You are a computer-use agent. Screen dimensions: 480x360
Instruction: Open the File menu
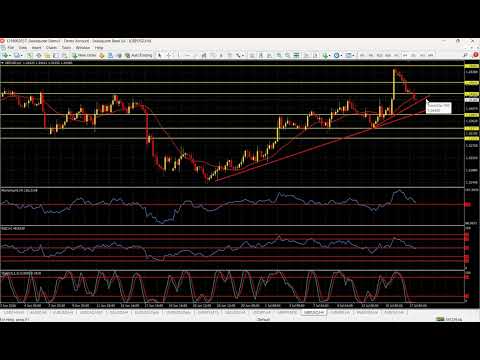point(11,48)
